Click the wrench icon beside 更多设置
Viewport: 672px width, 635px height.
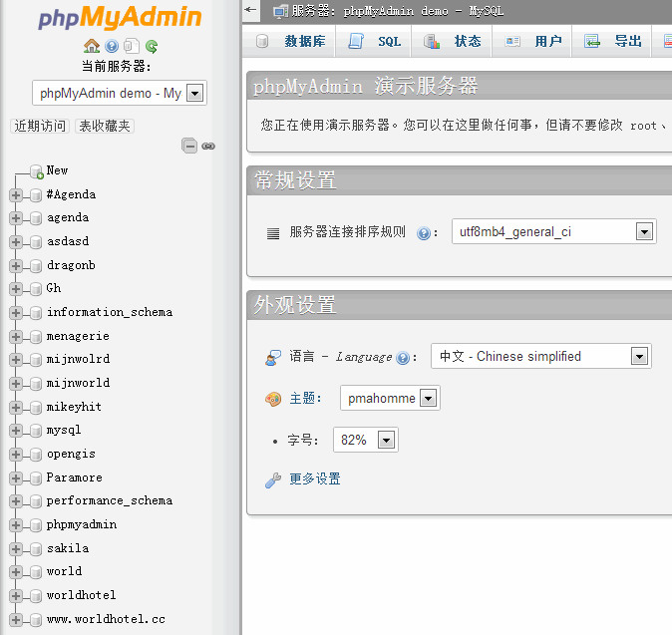click(x=273, y=479)
